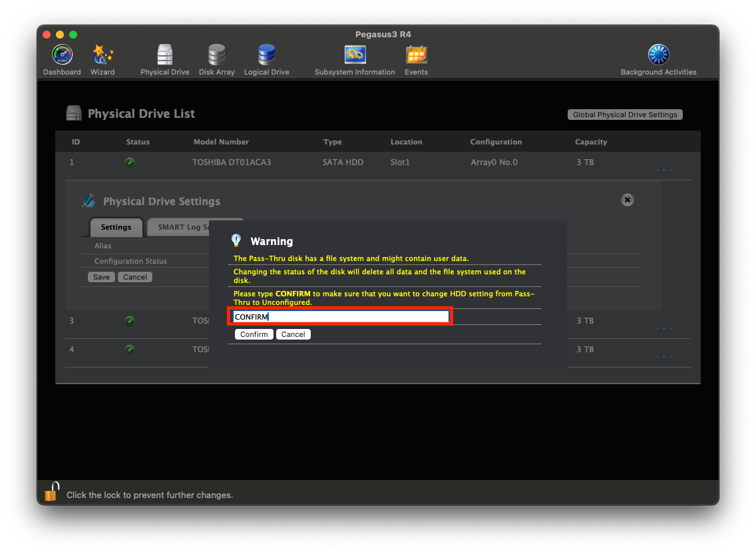Click the 3 TB capacity of drive 1
This screenshot has height=554, width=756.
586,162
